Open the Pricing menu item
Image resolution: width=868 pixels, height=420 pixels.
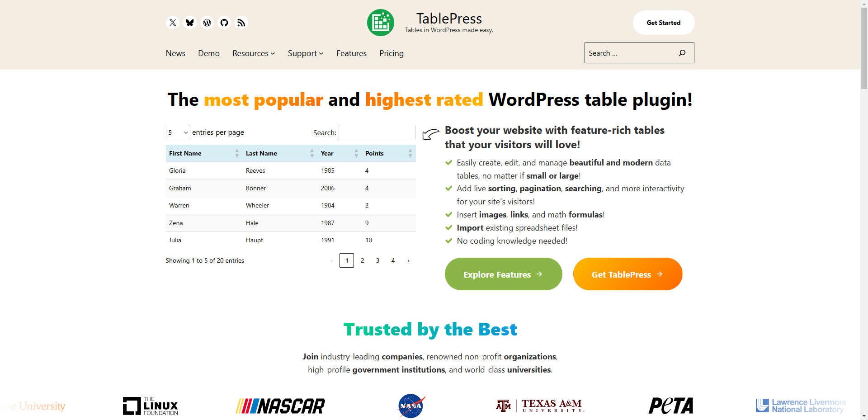coord(391,53)
